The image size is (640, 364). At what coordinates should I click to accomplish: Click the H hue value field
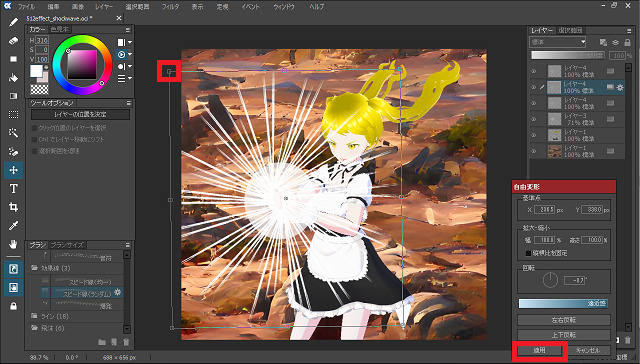pyautogui.click(x=42, y=40)
